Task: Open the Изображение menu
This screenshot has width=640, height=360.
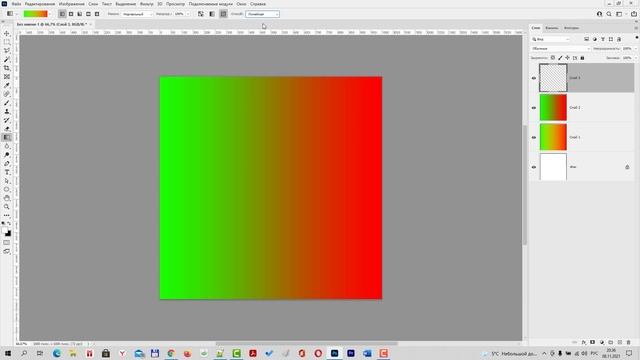Action: (x=71, y=4)
